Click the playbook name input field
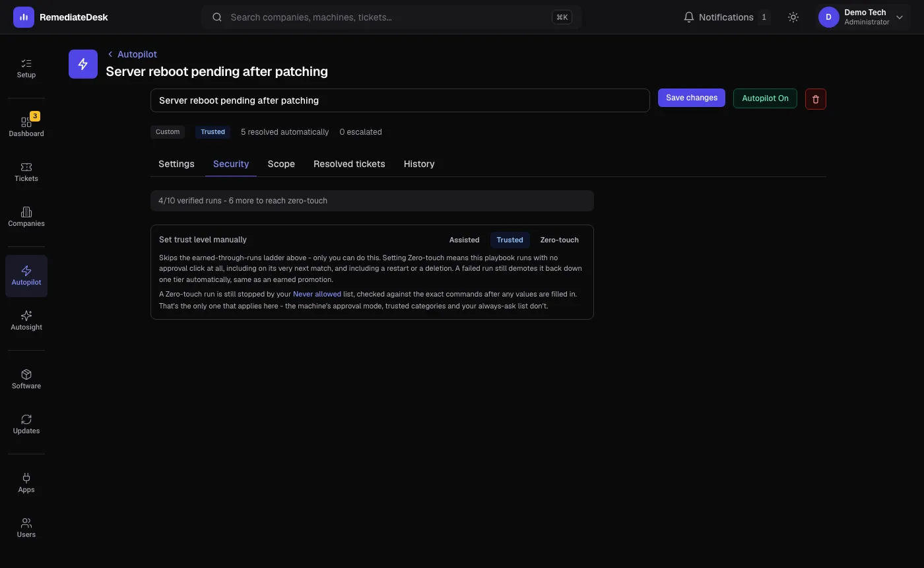Screen dimensions: 924x568 pos(400,100)
